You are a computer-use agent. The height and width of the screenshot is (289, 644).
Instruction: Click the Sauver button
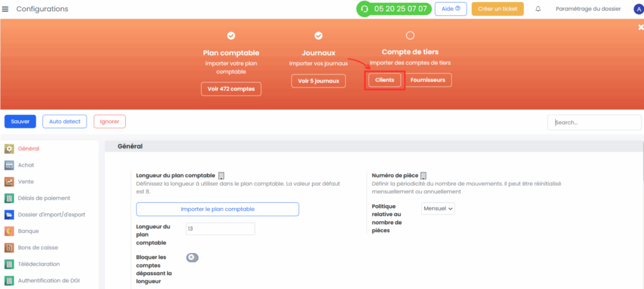tap(20, 122)
